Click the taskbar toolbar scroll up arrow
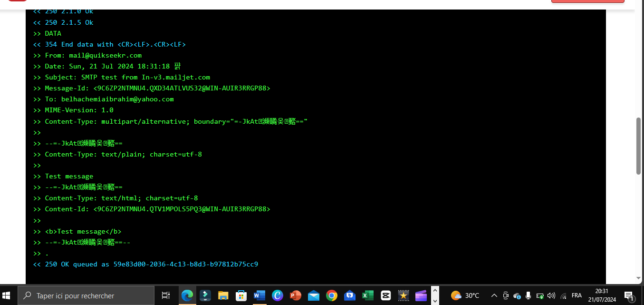 (434, 290)
